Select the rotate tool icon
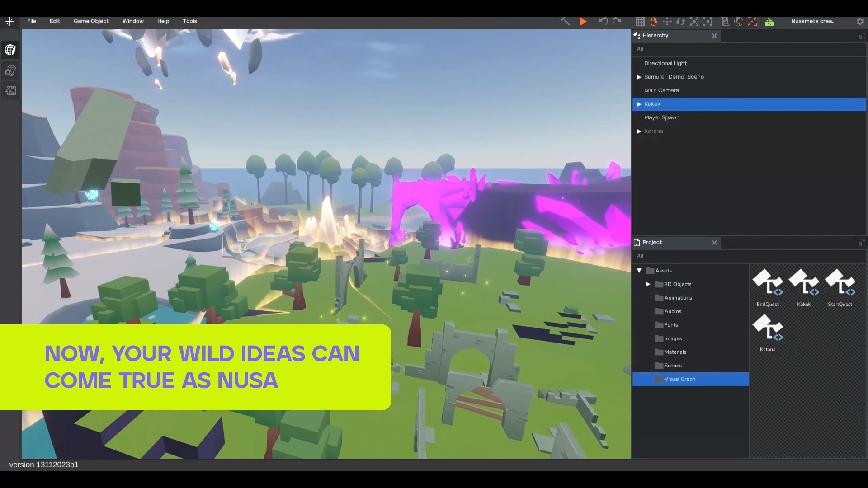The width and height of the screenshot is (868, 488). pyautogui.click(x=680, y=22)
